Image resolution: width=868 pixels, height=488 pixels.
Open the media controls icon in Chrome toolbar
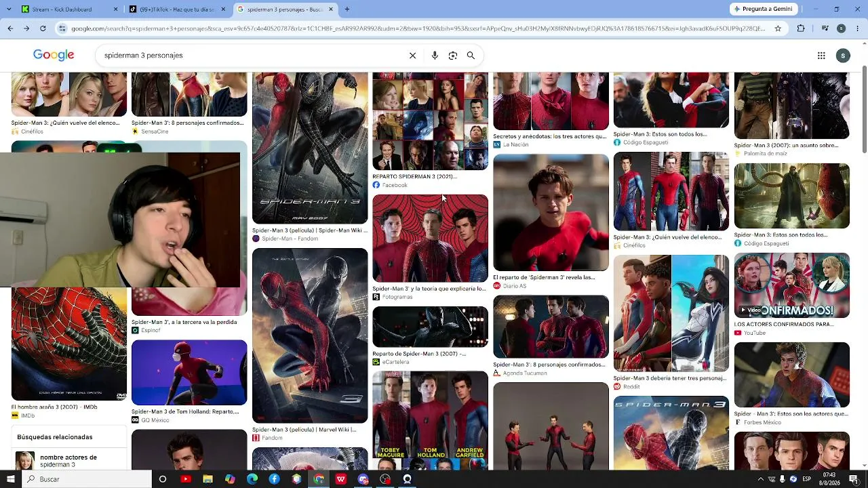click(x=825, y=28)
